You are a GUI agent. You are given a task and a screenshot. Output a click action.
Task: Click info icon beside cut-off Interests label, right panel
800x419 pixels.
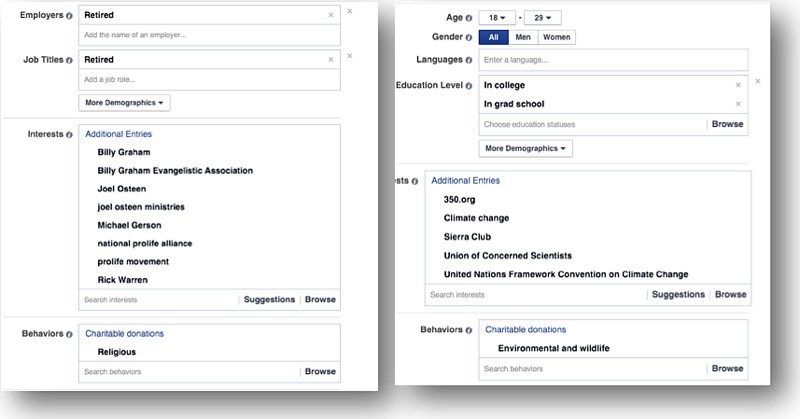click(414, 181)
